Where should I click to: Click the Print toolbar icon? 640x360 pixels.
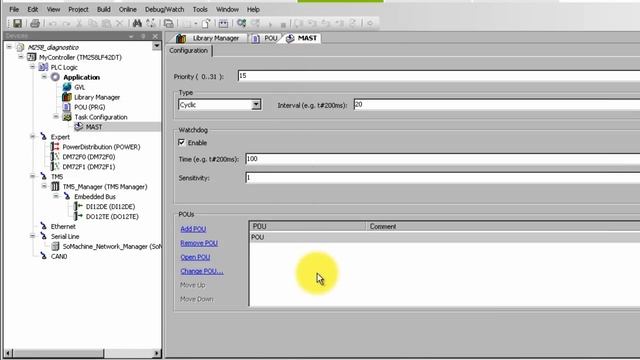tap(35, 23)
